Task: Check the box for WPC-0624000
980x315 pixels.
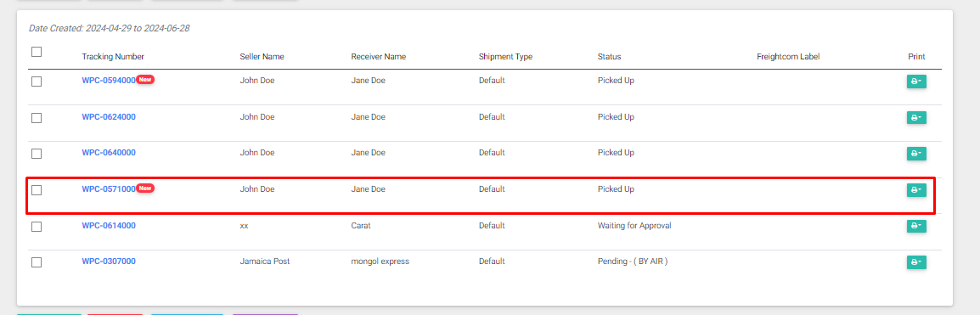Action: coord(37,118)
